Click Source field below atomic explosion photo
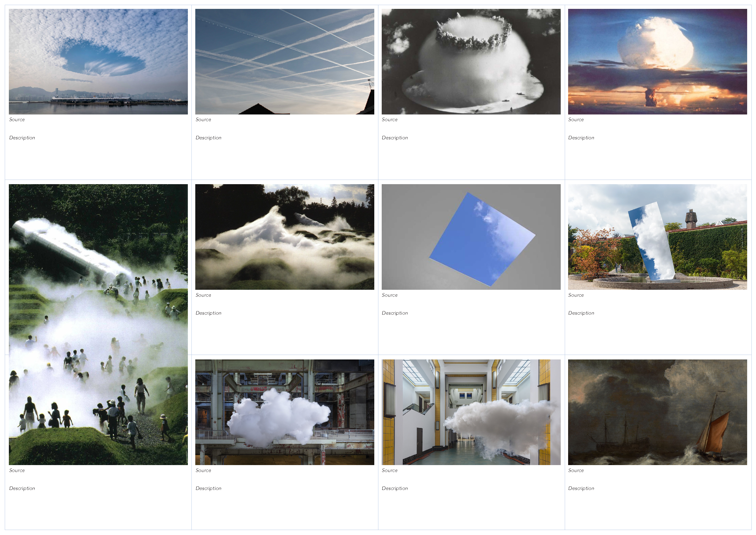 point(390,120)
